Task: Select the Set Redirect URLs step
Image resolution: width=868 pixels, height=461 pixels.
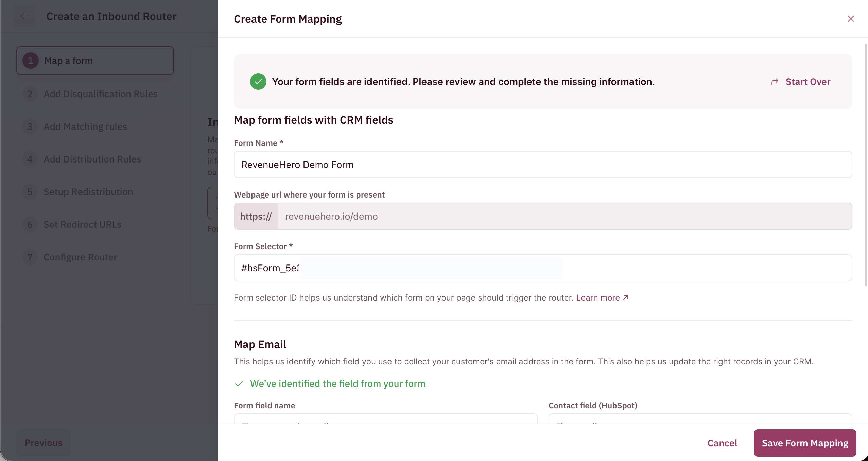Action: pyautogui.click(x=72, y=224)
